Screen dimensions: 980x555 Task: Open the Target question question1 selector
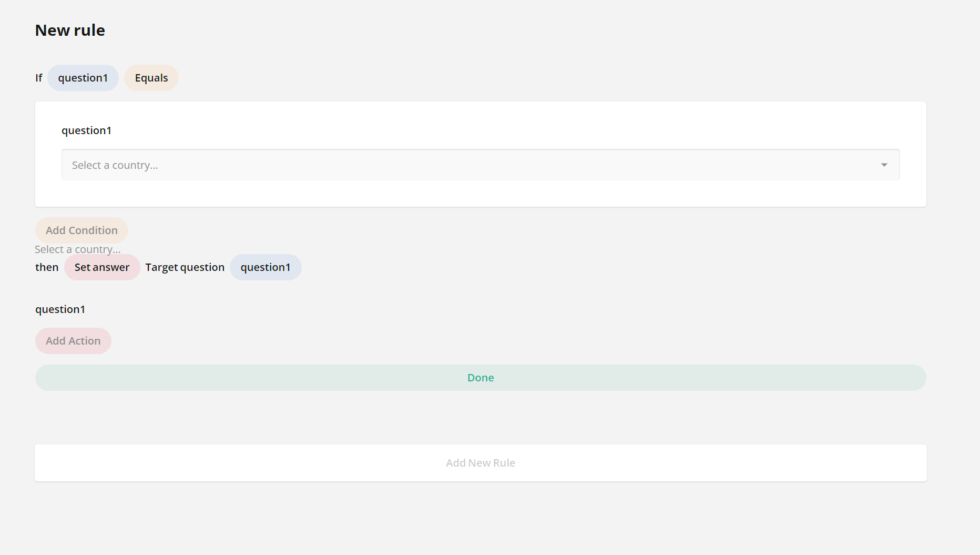pyautogui.click(x=266, y=267)
